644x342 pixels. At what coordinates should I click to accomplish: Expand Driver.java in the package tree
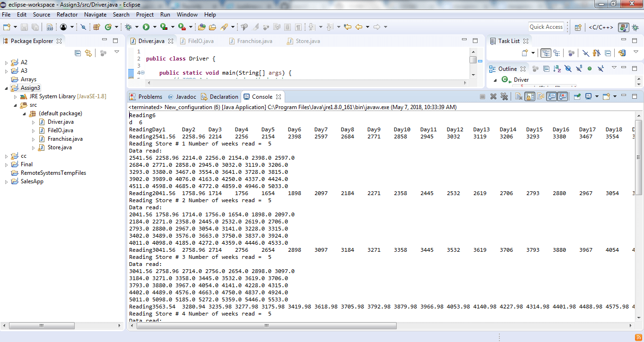tap(33, 122)
